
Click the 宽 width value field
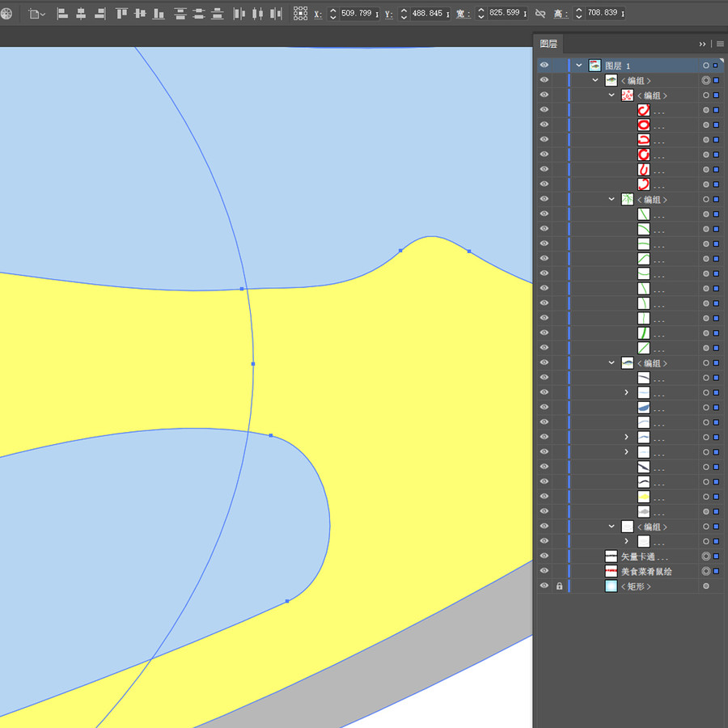[507, 14]
